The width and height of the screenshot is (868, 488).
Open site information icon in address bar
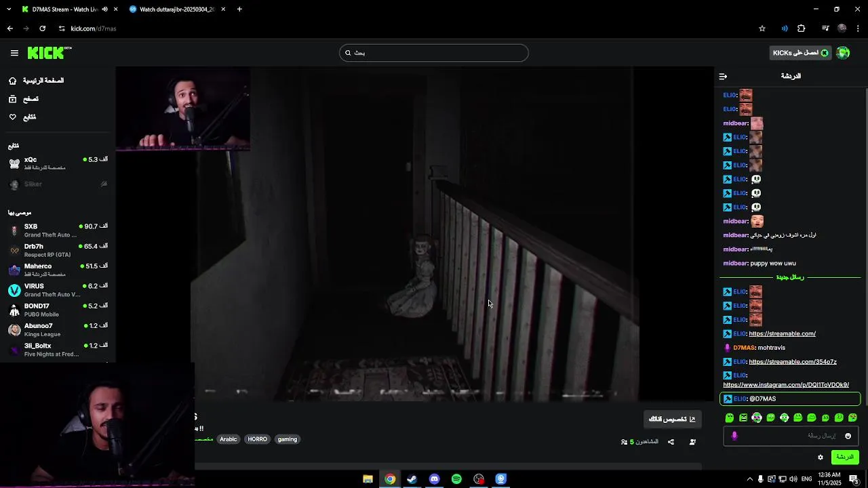pyautogui.click(x=62, y=28)
